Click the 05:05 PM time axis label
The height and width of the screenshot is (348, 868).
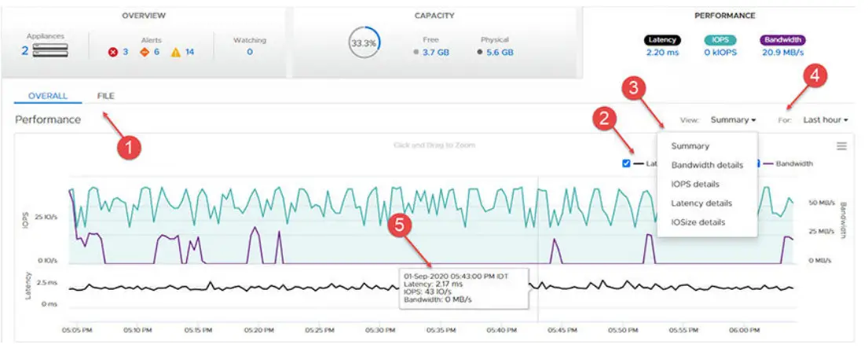(77, 330)
